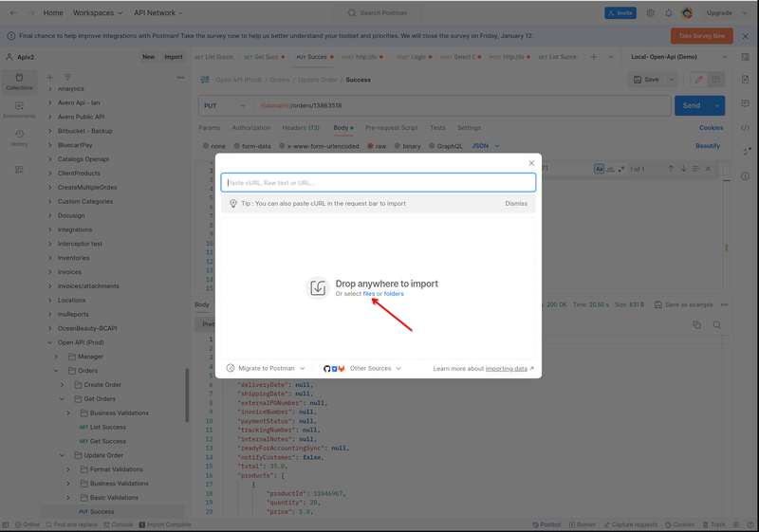The height and width of the screenshot is (532, 759).
Task: Open the 'importing data' help link
Action: coord(507,369)
